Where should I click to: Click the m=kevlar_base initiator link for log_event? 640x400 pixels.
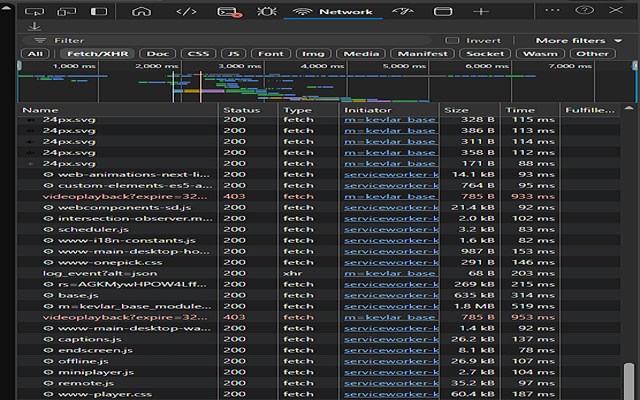click(390, 273)
